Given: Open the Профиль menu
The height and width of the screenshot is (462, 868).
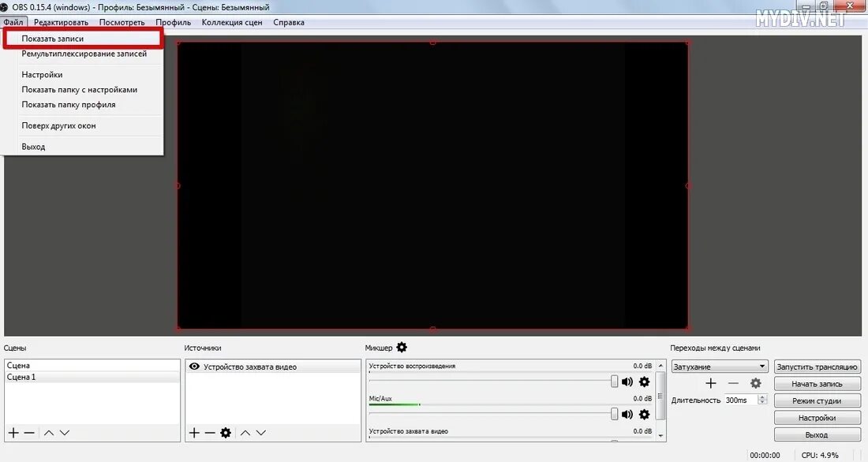Looking at the screenshot, I should tap(174, 22).
